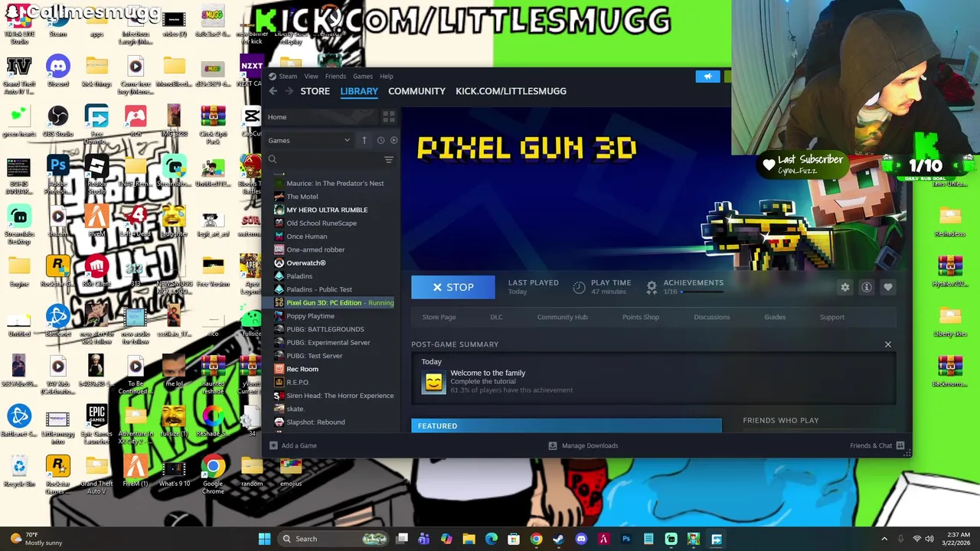Switch to the COMMUNITY tab
Screen dimensions: 980x551
coord(416,91)
